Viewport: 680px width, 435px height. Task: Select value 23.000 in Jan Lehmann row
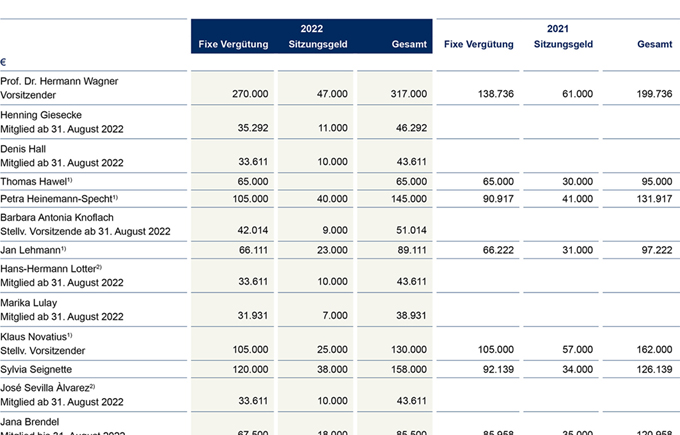332,250
